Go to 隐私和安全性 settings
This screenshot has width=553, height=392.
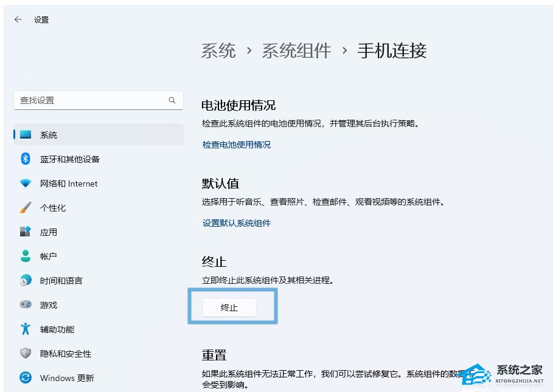(66, 354)
